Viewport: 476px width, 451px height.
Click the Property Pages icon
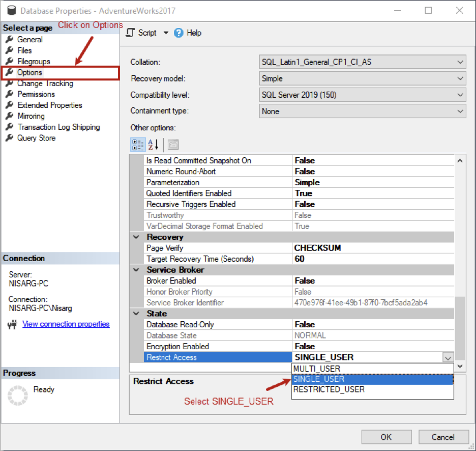point(173,145)
